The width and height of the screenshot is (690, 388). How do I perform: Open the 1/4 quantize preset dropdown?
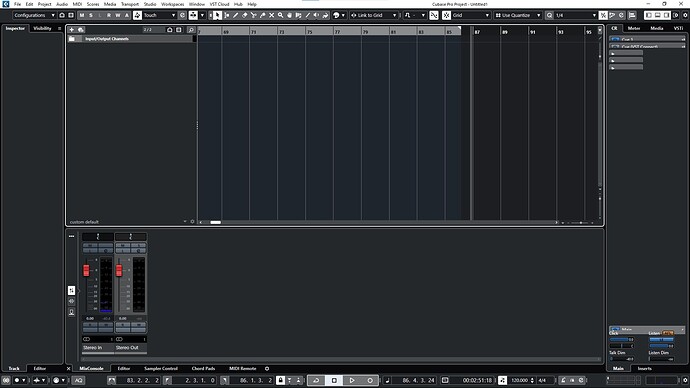tap(576, 15)
